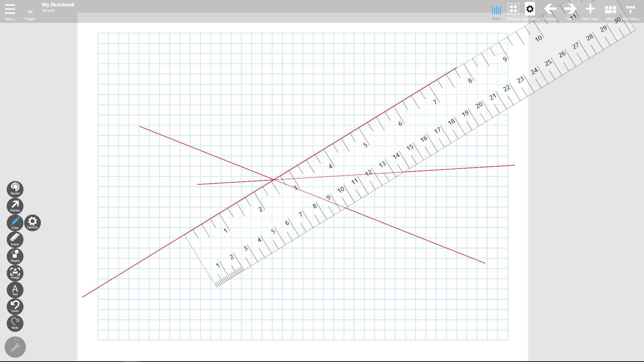This screenshot has width=644, height=362.
Task: Click the Image insert tool
Action: coord(15,273)
